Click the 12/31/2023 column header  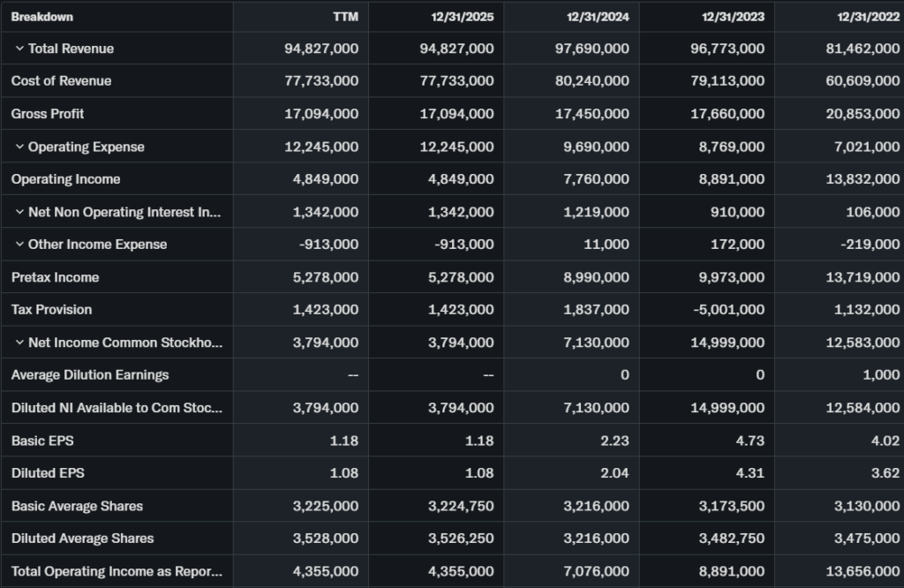[x=734, y=17]
